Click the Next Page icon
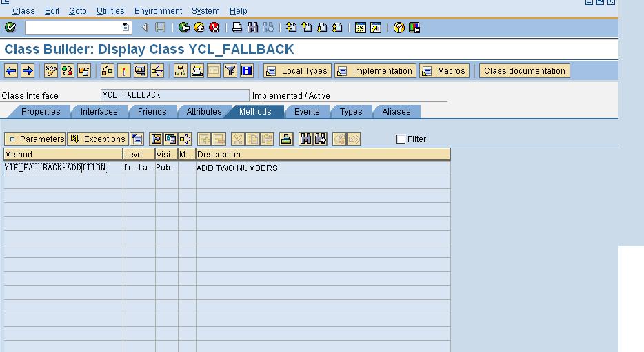644x352 pixels. [x=322, y=28]
